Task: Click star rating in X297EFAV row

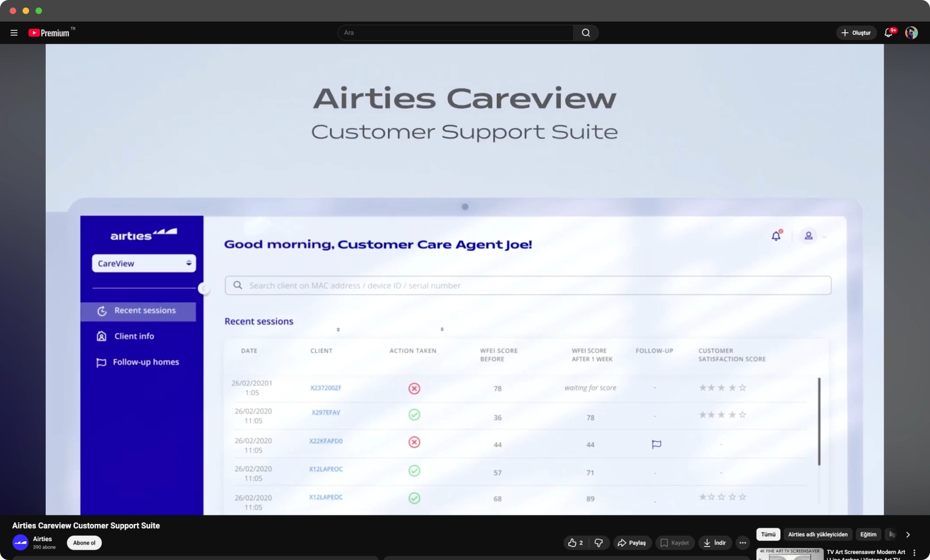Action: coord(722,415)
